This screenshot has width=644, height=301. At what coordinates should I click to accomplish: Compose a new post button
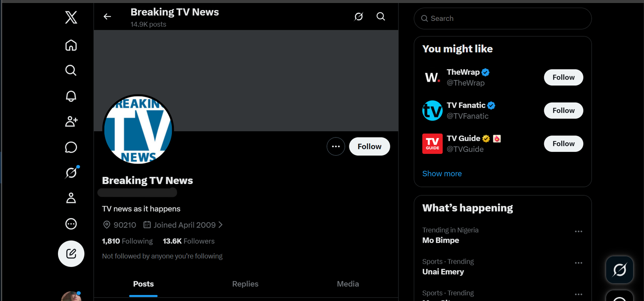point(71,254)
